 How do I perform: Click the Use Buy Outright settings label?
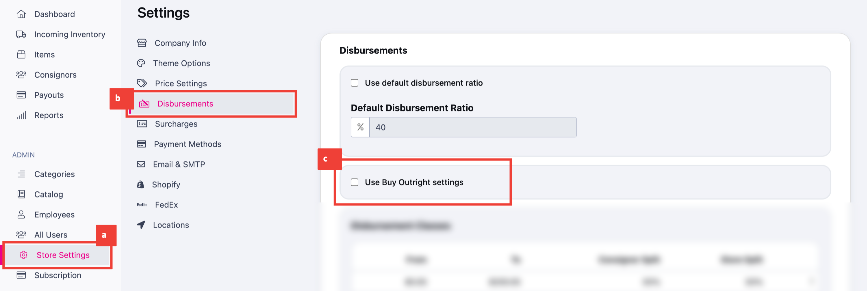[414, 182]
